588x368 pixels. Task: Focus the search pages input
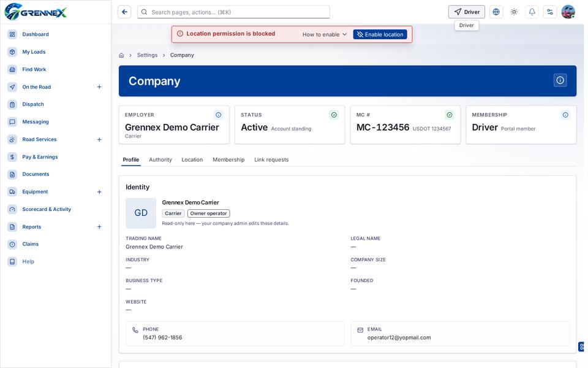point(233,12)
